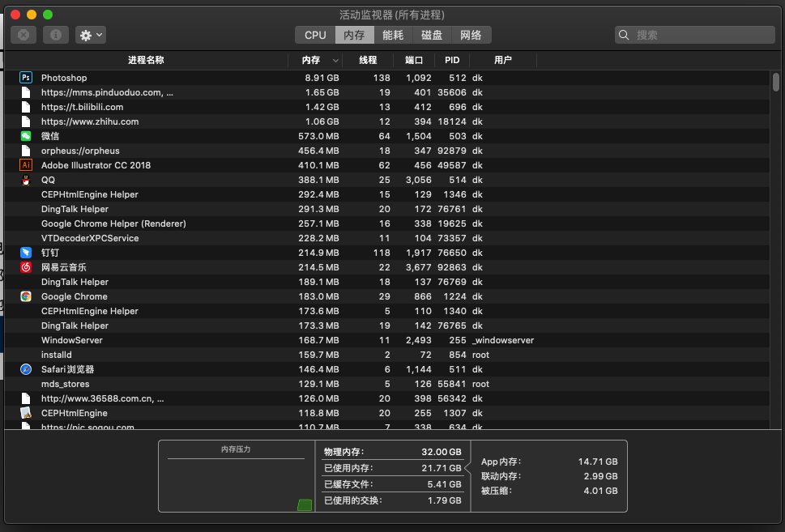This screenshot has width=785, height=532.
Task: Click the 钉钉 (DingTalk) app icon
Action: tap(25, 253)
